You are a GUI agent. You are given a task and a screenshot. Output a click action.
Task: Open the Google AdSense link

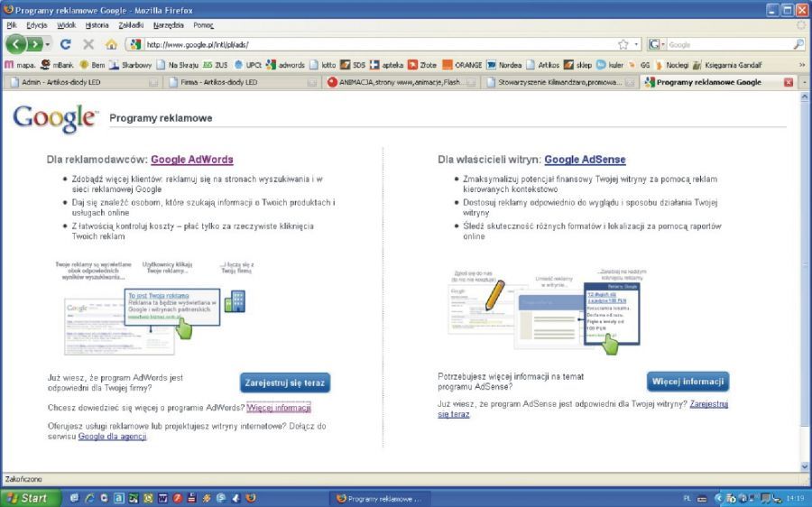click(x=586, y=160)
